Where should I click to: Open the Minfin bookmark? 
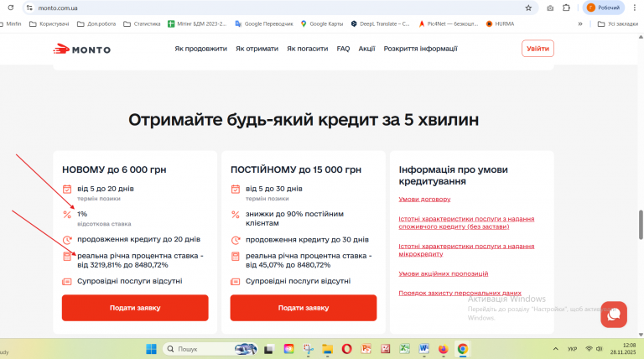point(12,23)
